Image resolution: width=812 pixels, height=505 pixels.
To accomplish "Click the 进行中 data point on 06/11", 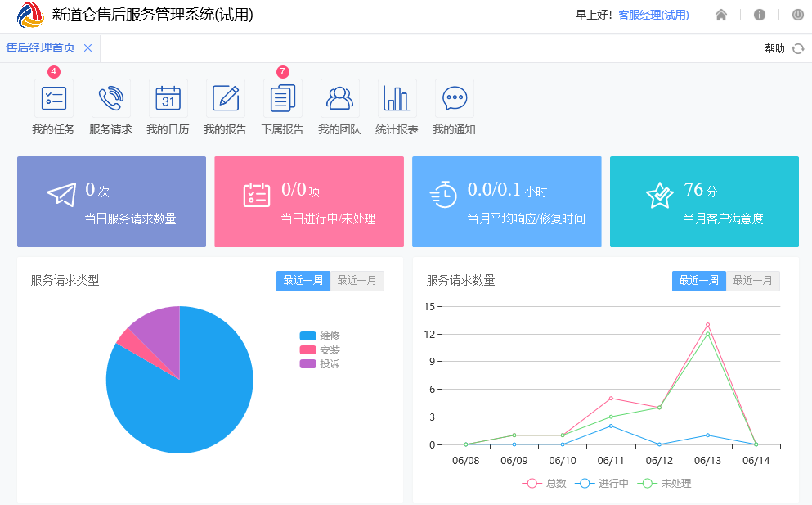I will [611, 426].
